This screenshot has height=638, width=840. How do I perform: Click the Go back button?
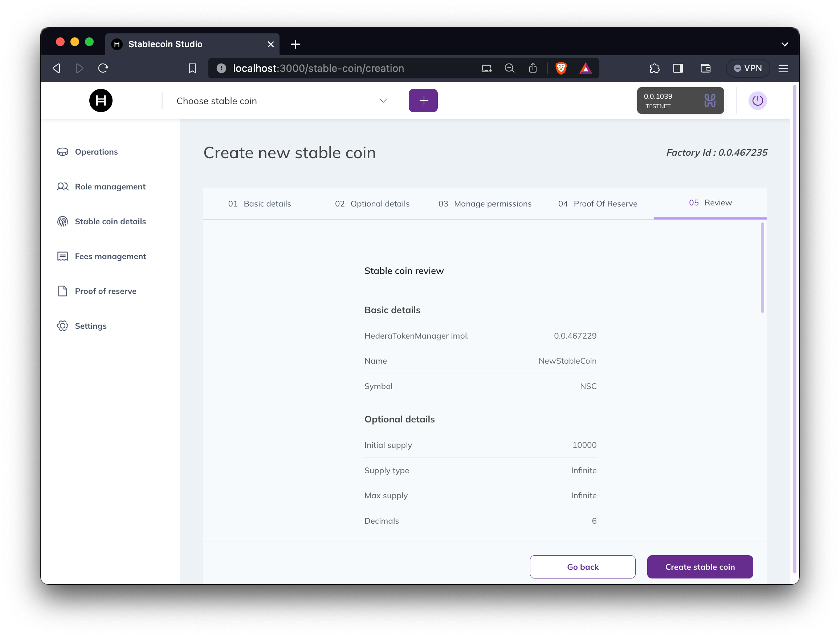click(x=582, y=567)
